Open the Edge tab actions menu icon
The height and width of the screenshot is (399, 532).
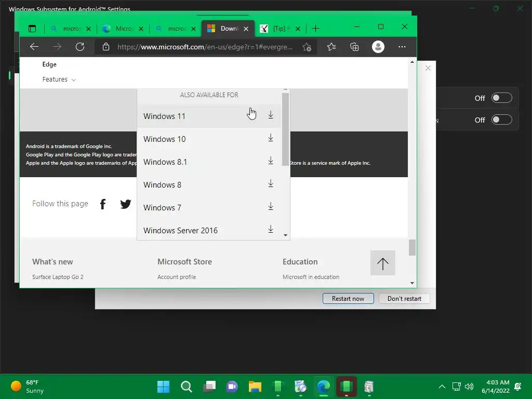click(32, 29)
